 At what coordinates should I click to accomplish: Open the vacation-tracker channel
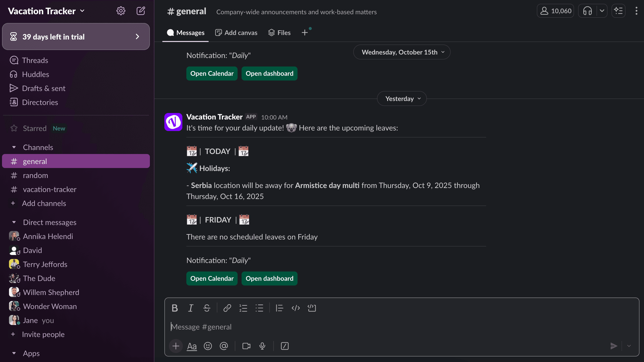(49, 189)
